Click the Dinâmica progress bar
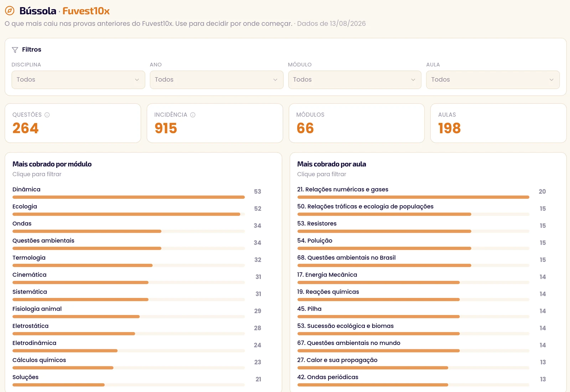 coord(129,197)
